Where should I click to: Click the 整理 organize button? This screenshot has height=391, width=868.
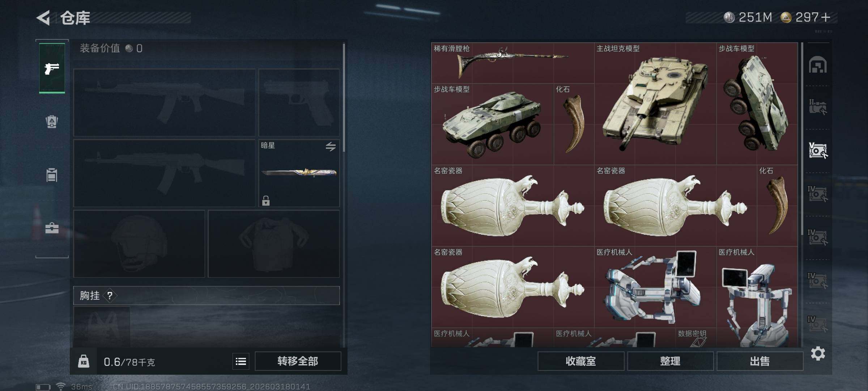click(670, 361)
